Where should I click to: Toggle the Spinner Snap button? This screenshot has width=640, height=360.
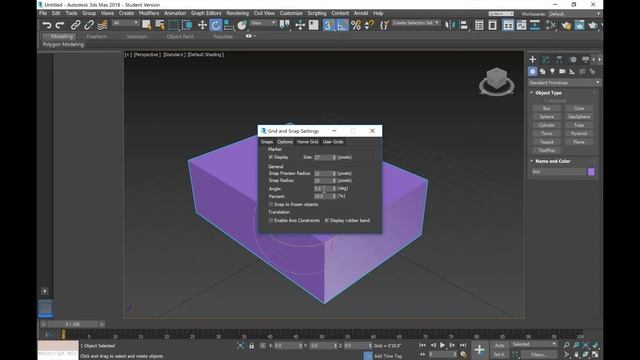tap(369, 25)
